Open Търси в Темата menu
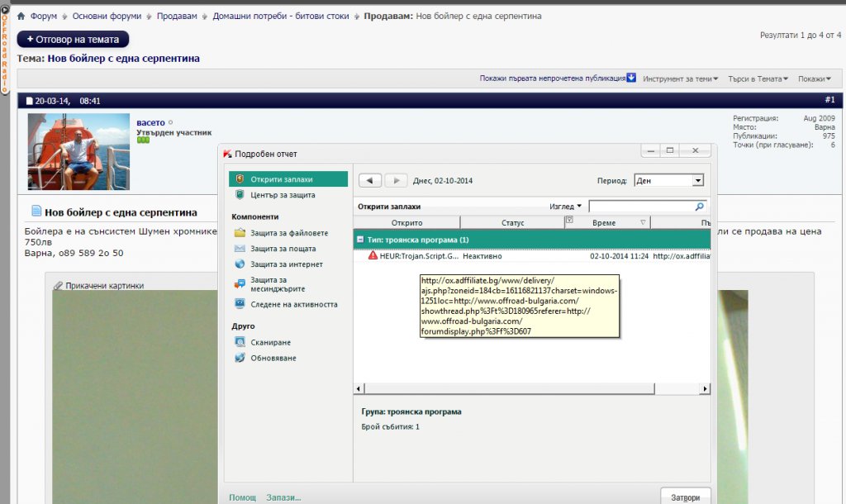This screenshot has height=504, width=846. (758, 78)
